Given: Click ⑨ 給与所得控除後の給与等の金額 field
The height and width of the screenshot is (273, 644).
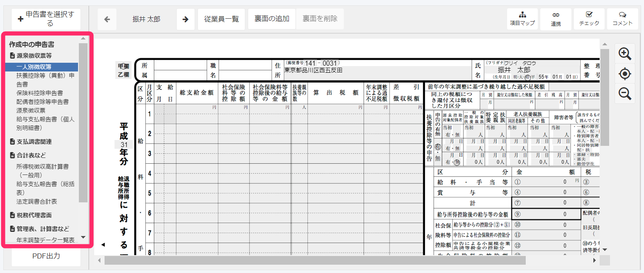Looking at the screenshot, I should 546,214.
